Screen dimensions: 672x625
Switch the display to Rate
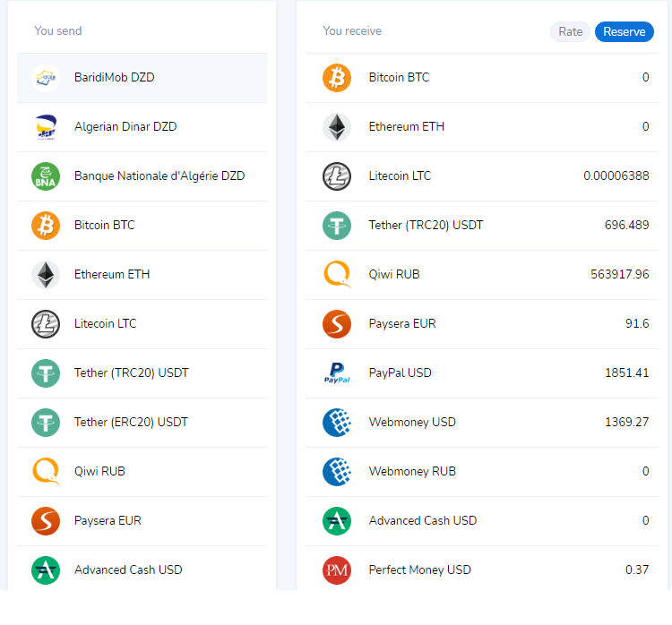570,31
